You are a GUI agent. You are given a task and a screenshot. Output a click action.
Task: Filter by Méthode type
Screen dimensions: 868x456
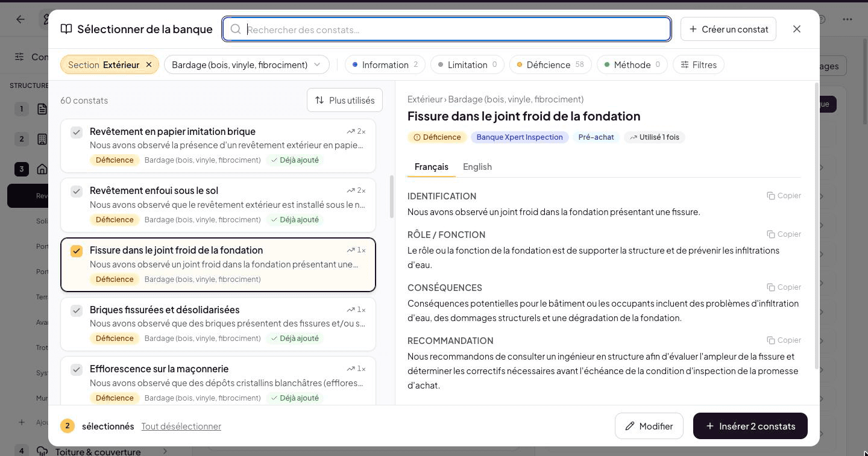[632, 64]
